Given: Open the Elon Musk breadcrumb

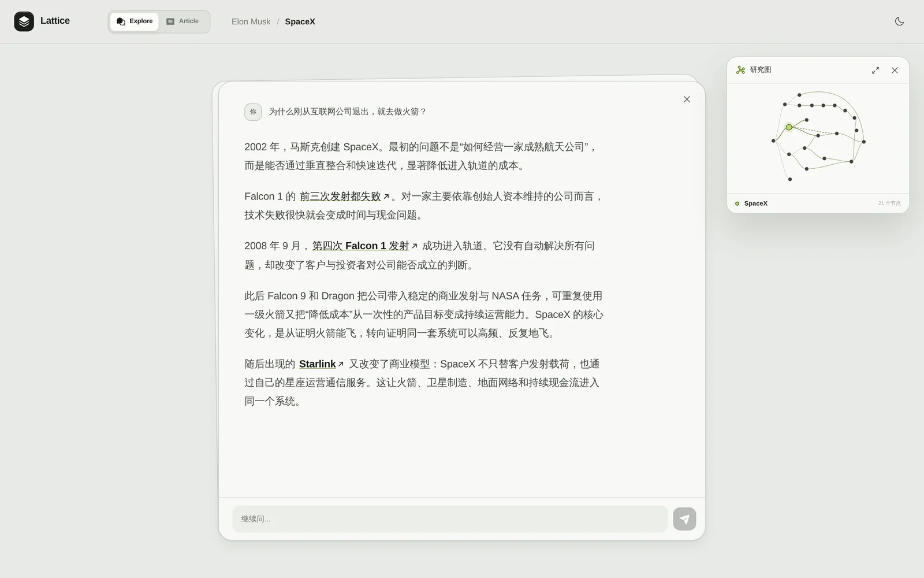Looking at the screenshot, I should point(251,21).
